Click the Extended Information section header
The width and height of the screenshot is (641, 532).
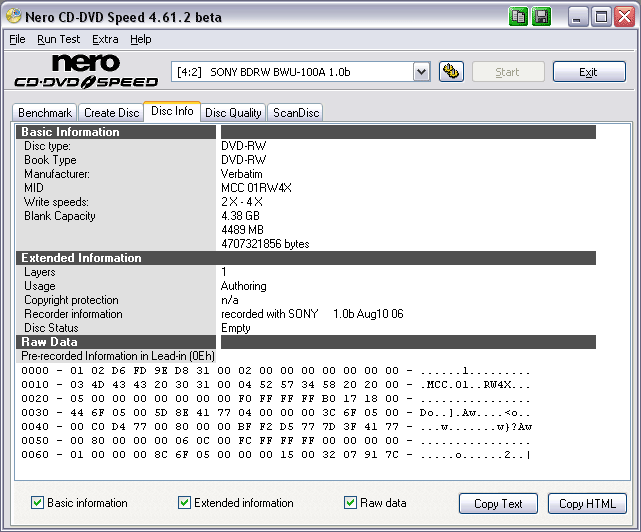[x=306, y=258]
